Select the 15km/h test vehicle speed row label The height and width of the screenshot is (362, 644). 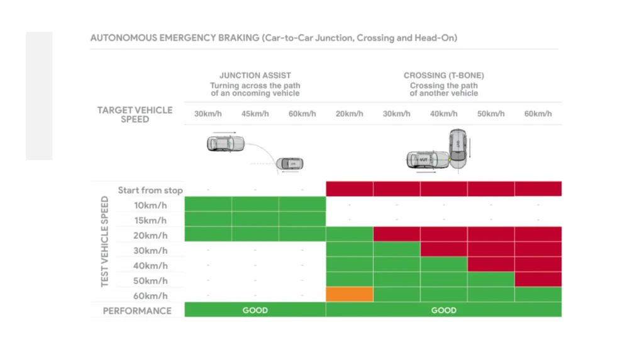tap(150, 221)
